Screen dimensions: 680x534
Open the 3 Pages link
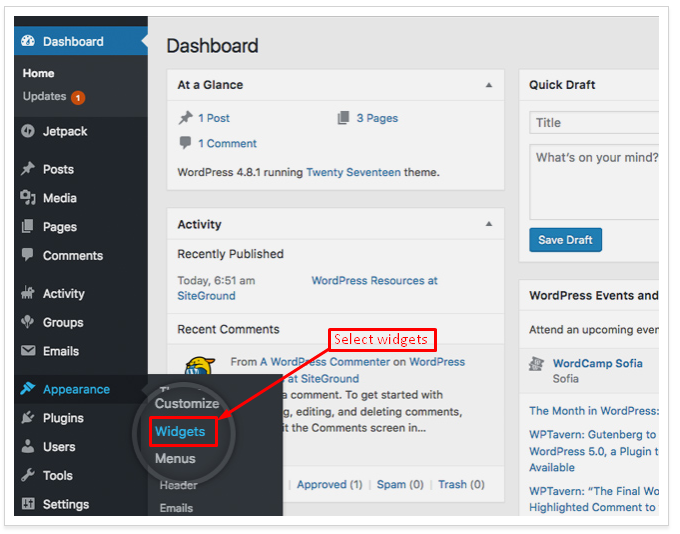377,118
